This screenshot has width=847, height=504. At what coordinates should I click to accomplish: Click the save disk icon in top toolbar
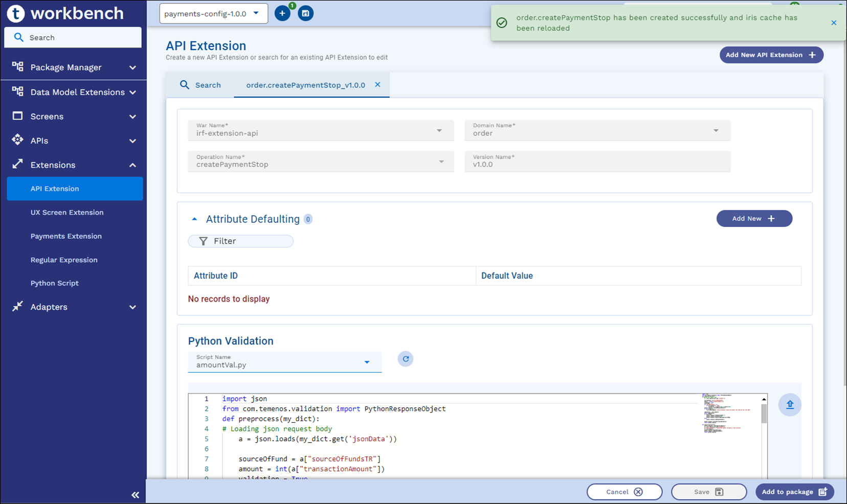tap(305, 13)
